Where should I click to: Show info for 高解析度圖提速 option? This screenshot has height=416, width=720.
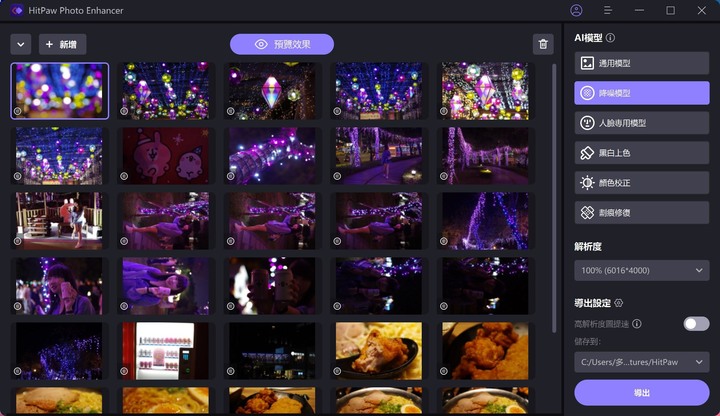pyautogui.click(x=637, y=324)
